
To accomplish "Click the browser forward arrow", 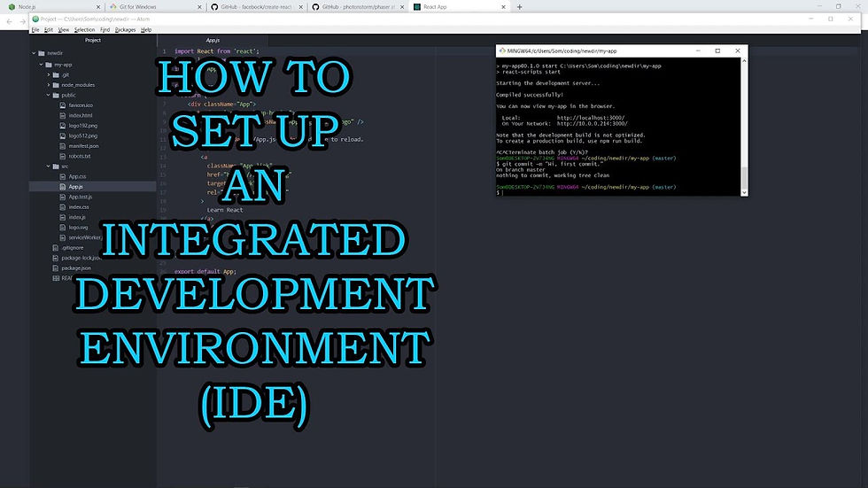I will click(x=23, y=21).
